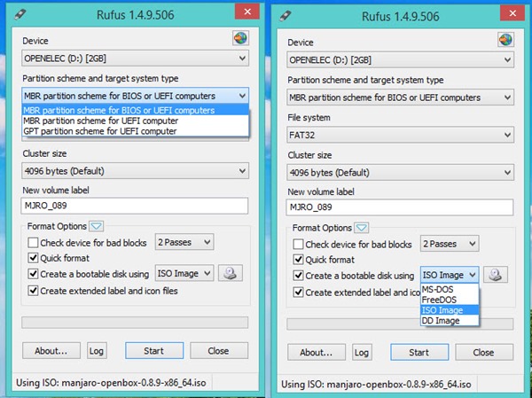Click New volume label field in right window
The height and width of the screenshot is (398, 532).
[x=400, y=207]
